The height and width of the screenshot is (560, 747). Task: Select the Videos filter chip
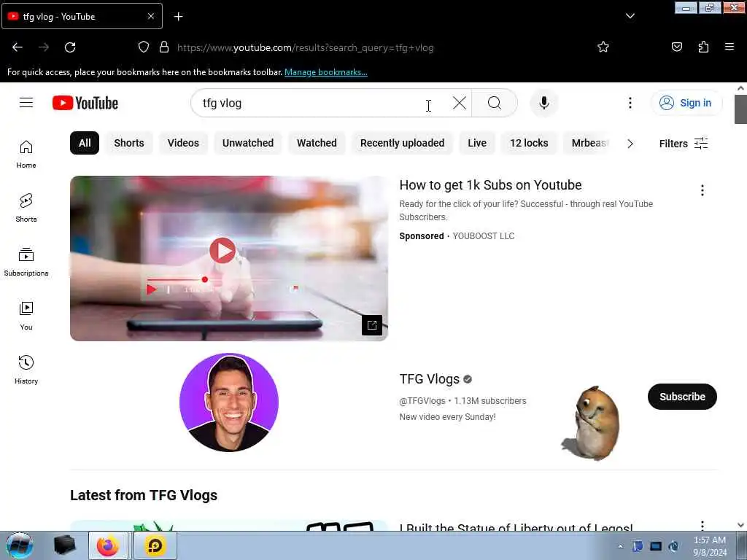pos(183,143)
